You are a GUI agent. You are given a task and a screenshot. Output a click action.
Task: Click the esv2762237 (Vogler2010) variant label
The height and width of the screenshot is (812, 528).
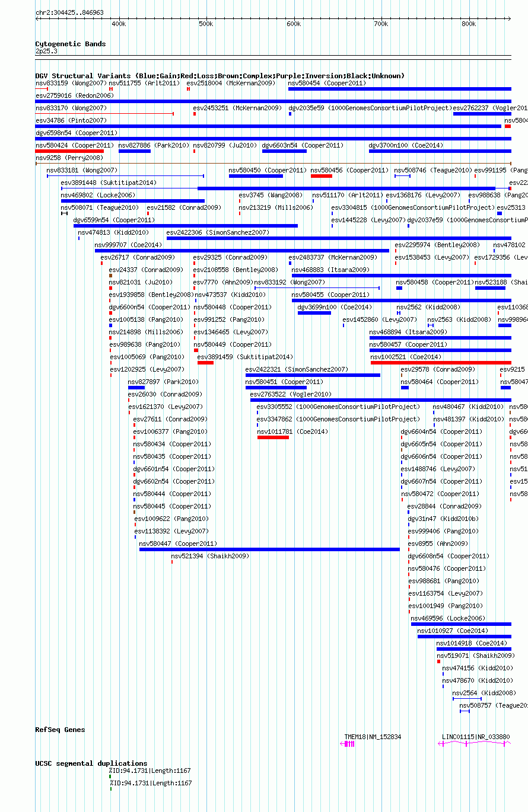(x=490, y=108)
